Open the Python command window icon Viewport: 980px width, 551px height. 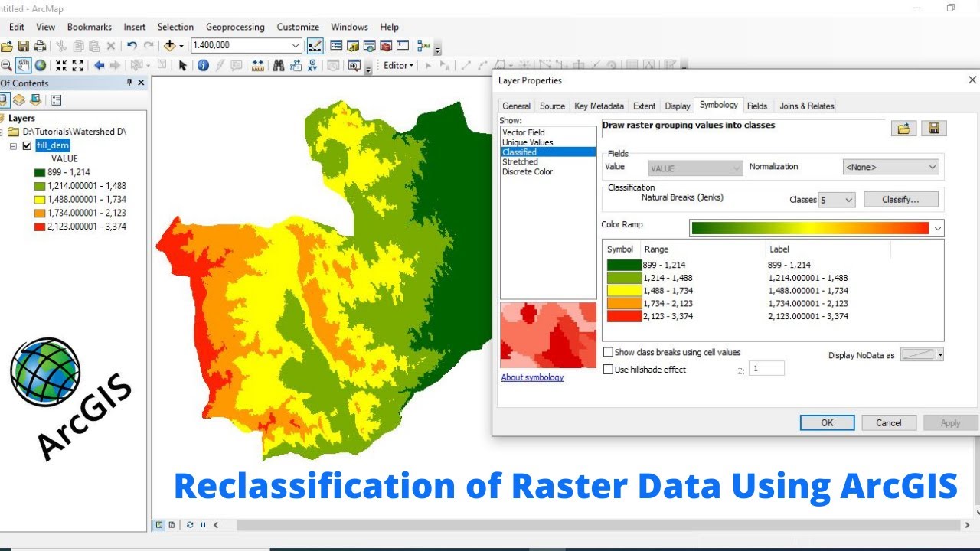[403, 46]
